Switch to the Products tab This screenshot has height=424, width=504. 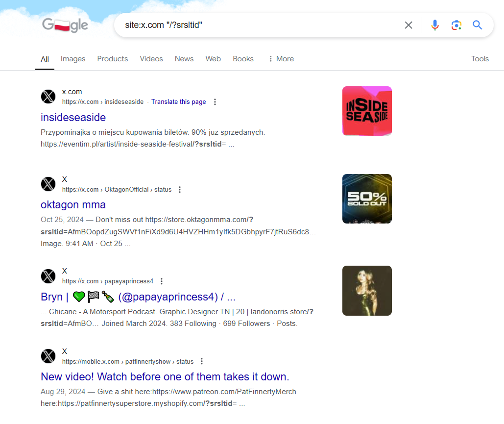pyautogui.click(x=113, y=59)
